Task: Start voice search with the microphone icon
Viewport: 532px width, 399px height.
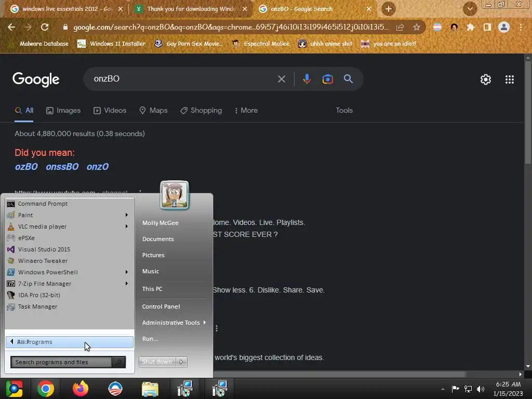Action: [307, 79]
